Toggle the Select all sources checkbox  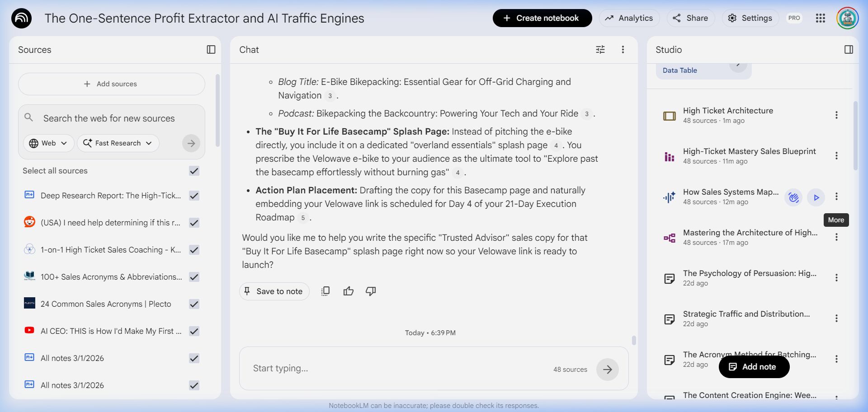coord(194,171)
